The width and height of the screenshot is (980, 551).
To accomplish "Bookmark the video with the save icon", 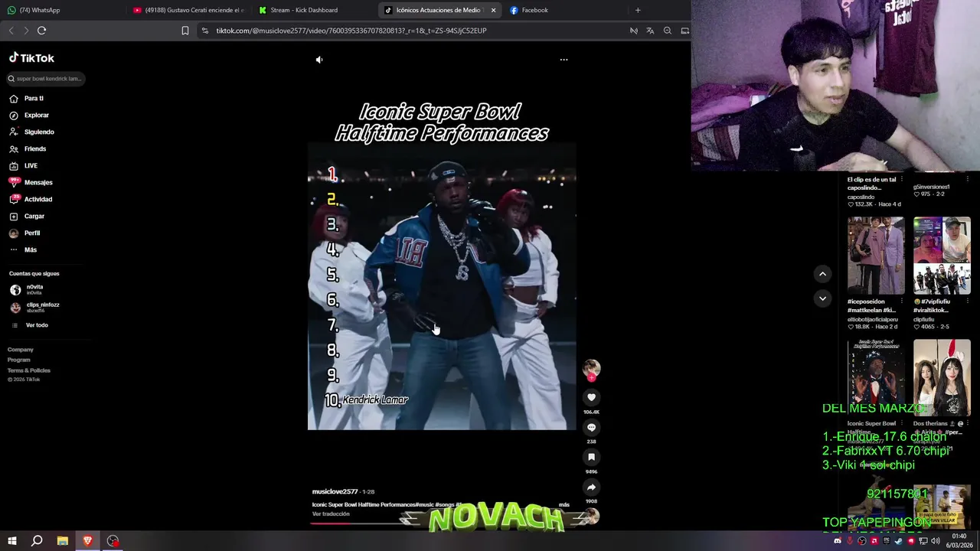I will click(x=591, y=457).
